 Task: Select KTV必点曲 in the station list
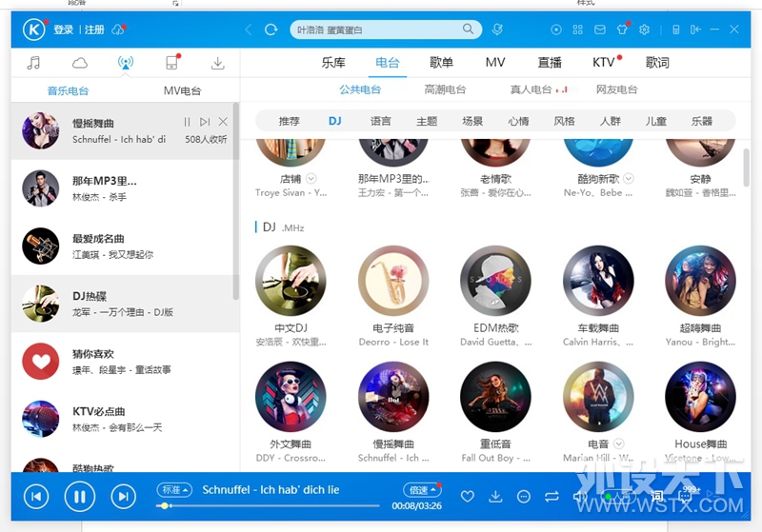click(125, 419)
